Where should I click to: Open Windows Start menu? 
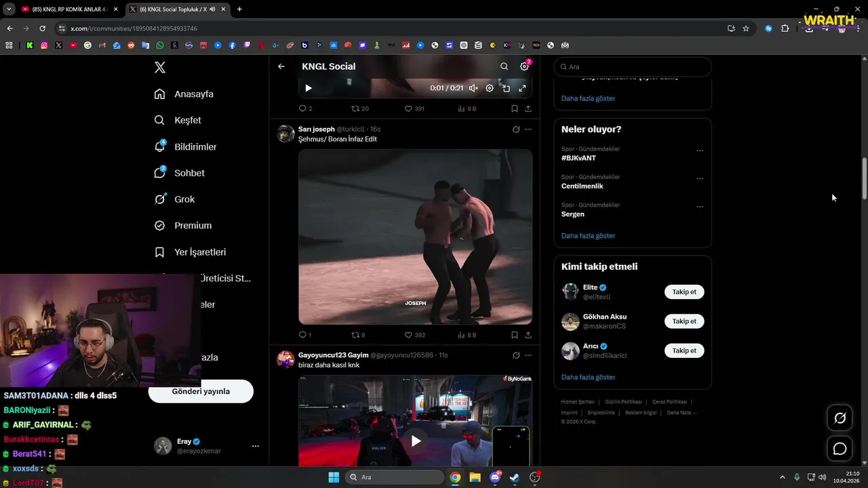point(334,477)
